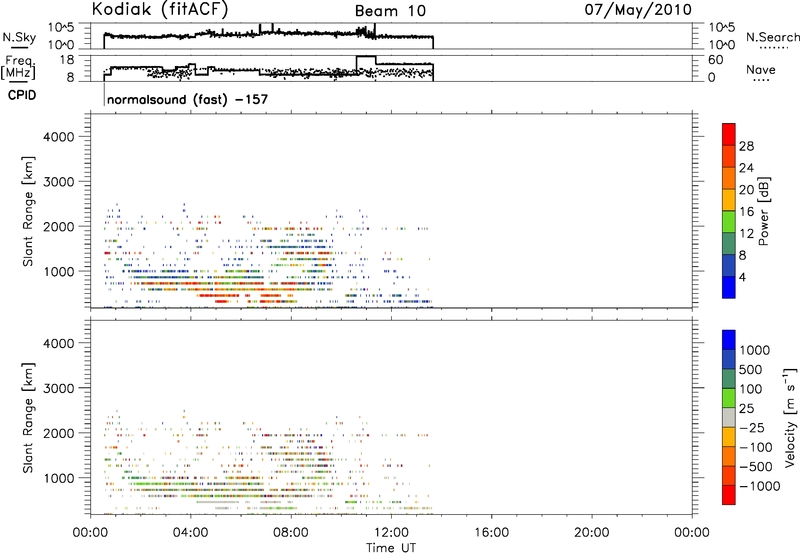Click the 'Kodiak (fitACF)' title text

pyautogui.click(x=160, y=9)
